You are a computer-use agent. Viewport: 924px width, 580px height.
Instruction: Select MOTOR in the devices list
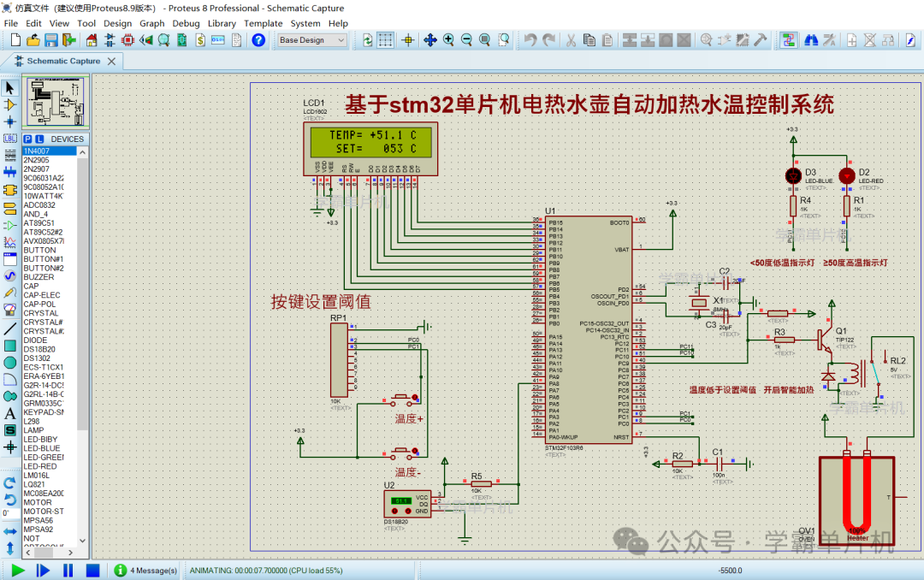click(50, 503)
